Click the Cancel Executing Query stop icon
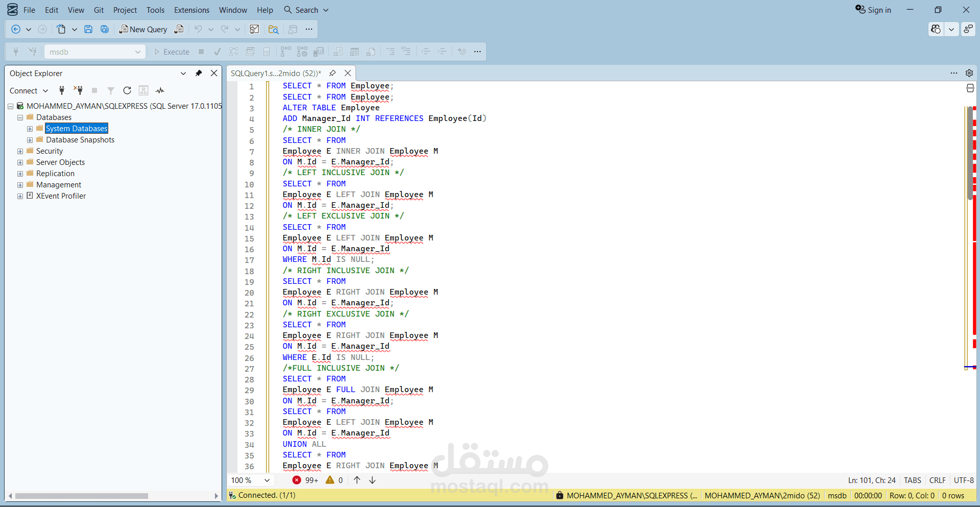This screenshot has height=507, width=980. pyautogui.click(x=201, y=52)
